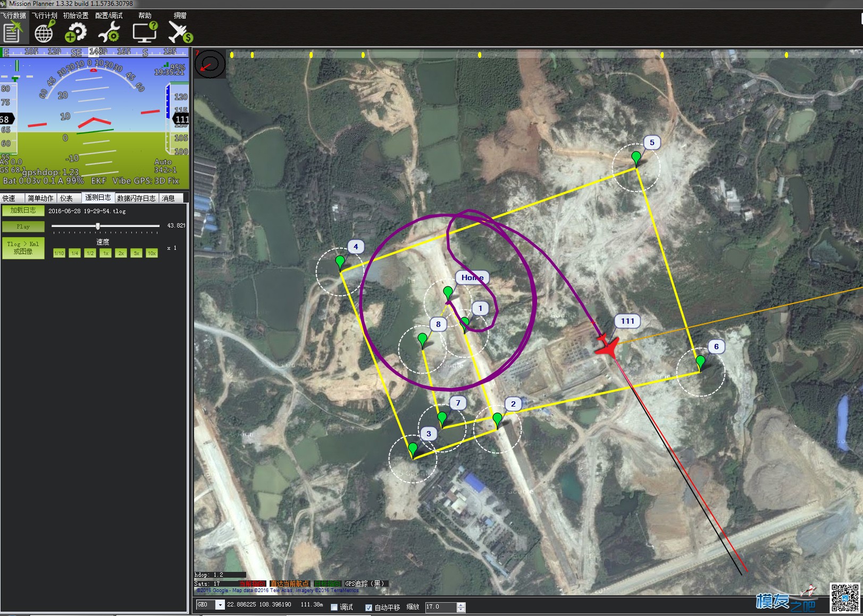Click the HUD altitude readout 111

181,119
